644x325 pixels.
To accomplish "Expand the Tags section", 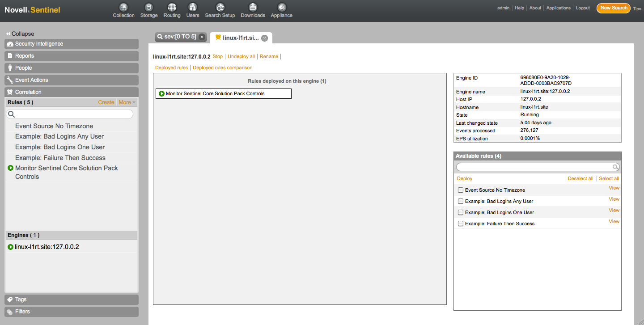I will pos(72,300).
